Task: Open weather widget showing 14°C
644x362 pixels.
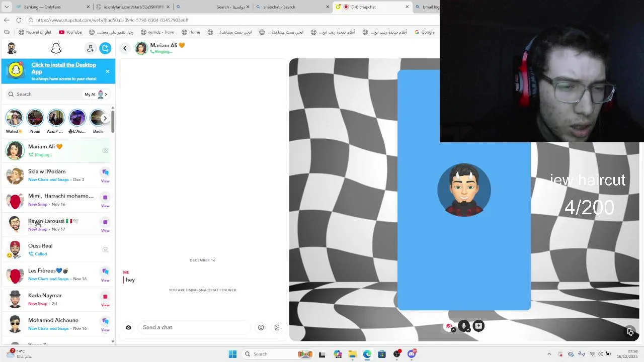Action: click(19, 353)
